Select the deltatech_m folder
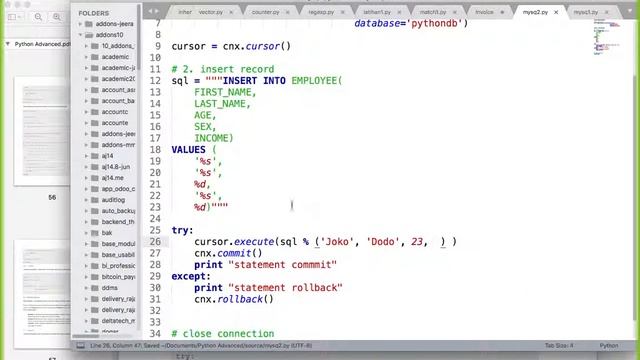This screenshot has height=360, width=640. pyautogui.click(x=118, y=321)
